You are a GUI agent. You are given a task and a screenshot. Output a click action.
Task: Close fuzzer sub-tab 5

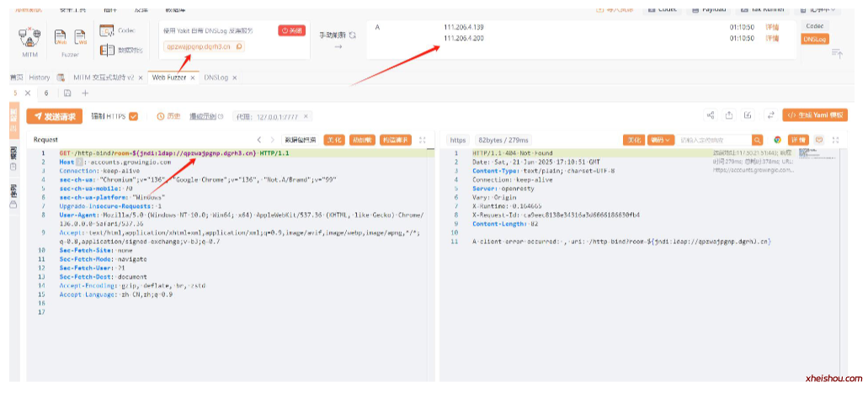click(x=28, y=93)
